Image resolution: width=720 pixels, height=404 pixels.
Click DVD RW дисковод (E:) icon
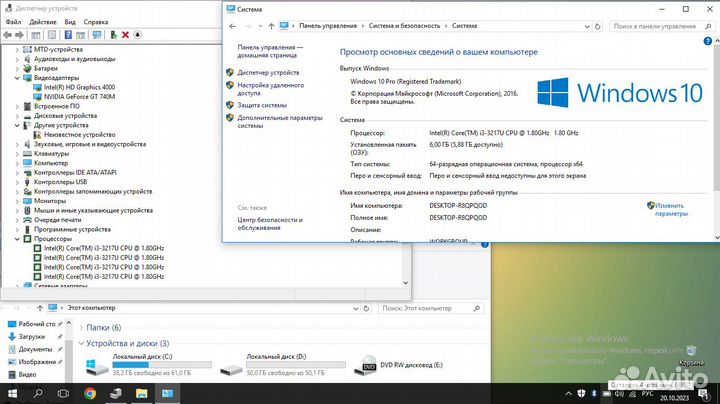click(366, 365)
